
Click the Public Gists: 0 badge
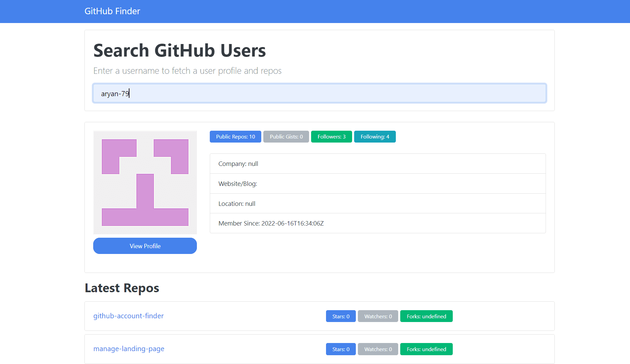pos(286,137)
